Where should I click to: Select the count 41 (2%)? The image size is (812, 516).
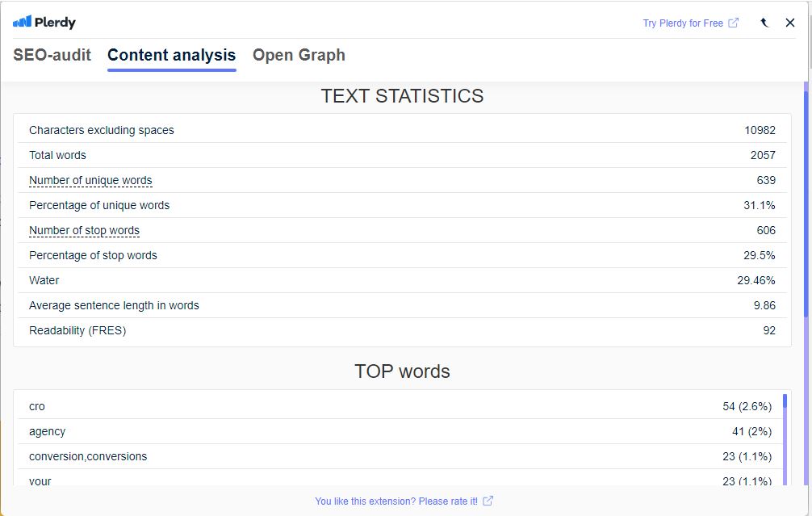pyautogui.click(x=751, y=431)
